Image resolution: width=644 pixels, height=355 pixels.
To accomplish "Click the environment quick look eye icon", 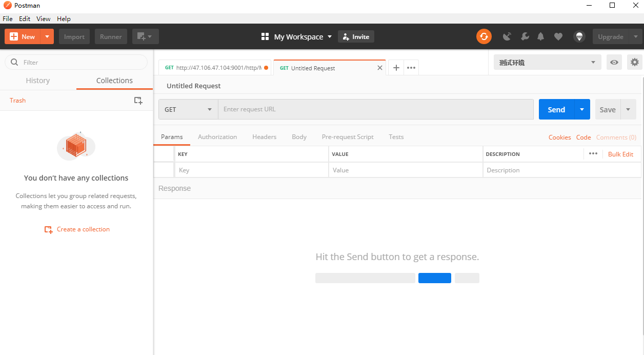I will point(614,62).
